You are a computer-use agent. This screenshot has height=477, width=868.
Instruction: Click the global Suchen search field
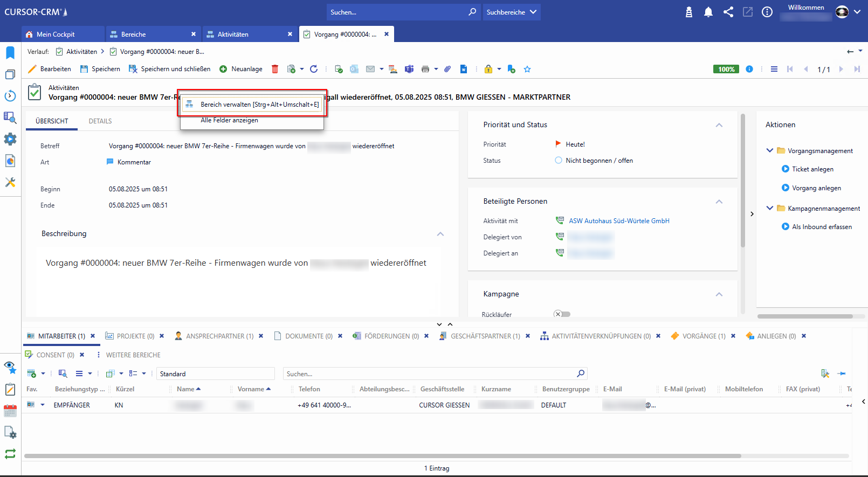pos(398,12)
